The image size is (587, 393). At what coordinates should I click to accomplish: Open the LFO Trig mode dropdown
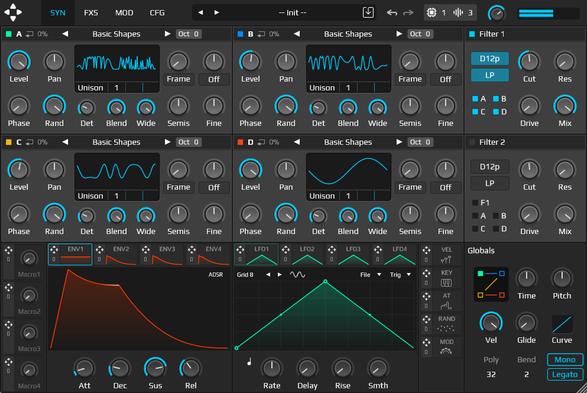(x=400, y=275)
